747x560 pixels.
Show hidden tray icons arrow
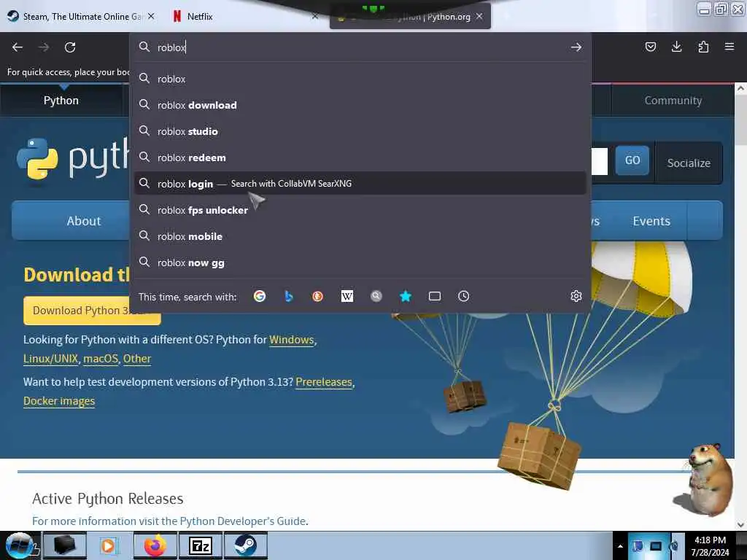620,546
